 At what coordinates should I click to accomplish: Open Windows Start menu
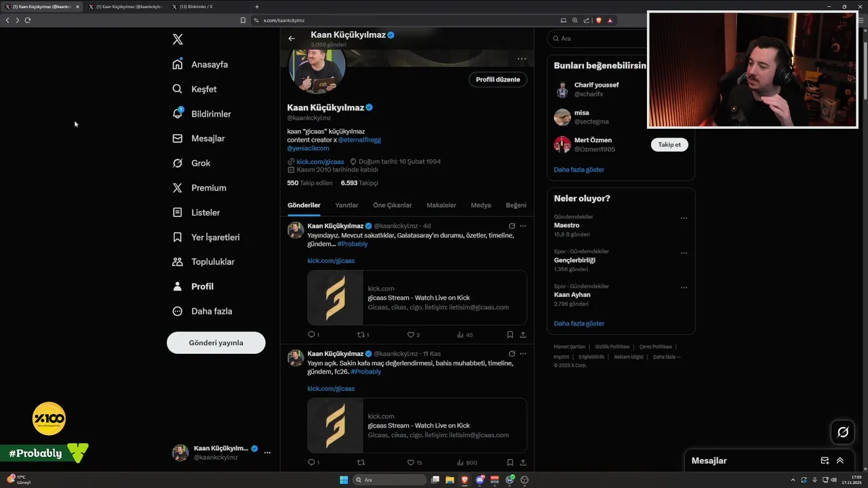tap(344, 480)
